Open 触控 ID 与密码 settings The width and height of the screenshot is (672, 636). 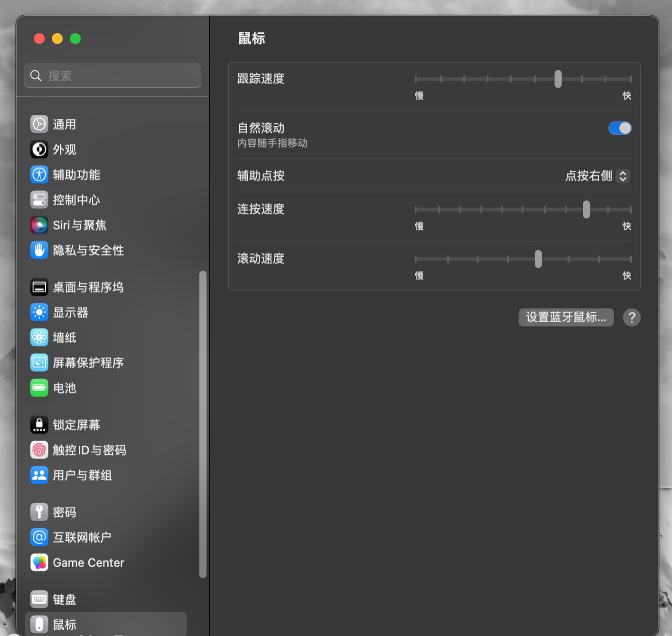coord(39,450)
